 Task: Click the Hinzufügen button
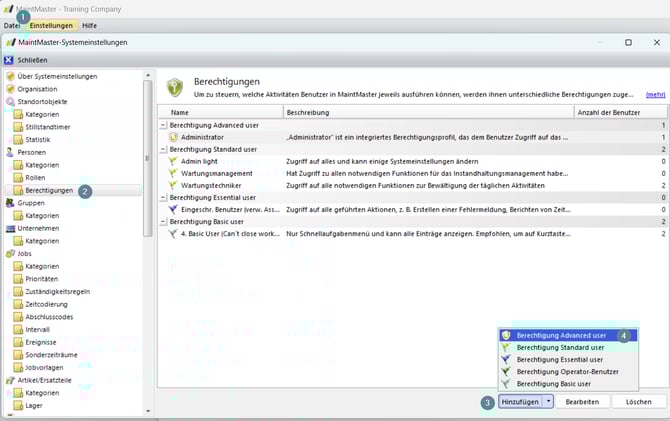520,402
